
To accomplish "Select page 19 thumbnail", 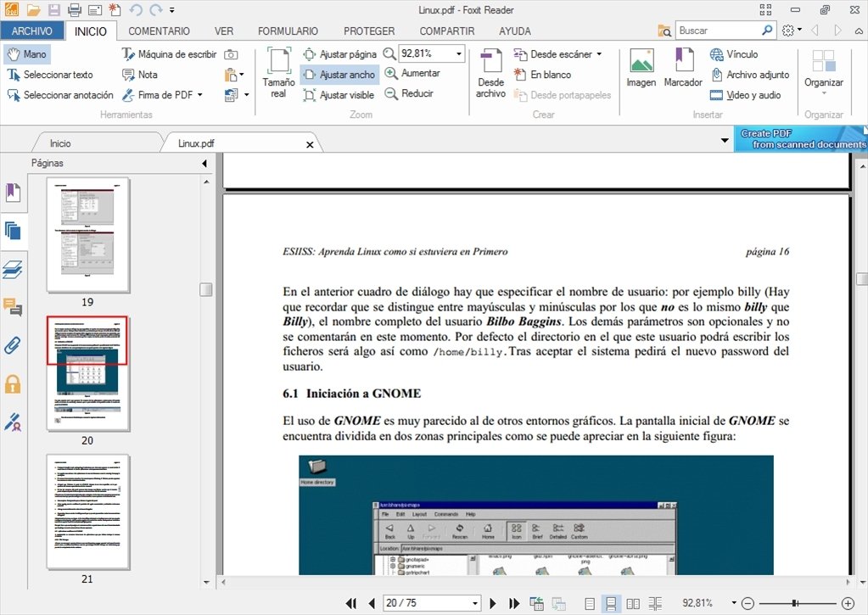I will 88,235.
